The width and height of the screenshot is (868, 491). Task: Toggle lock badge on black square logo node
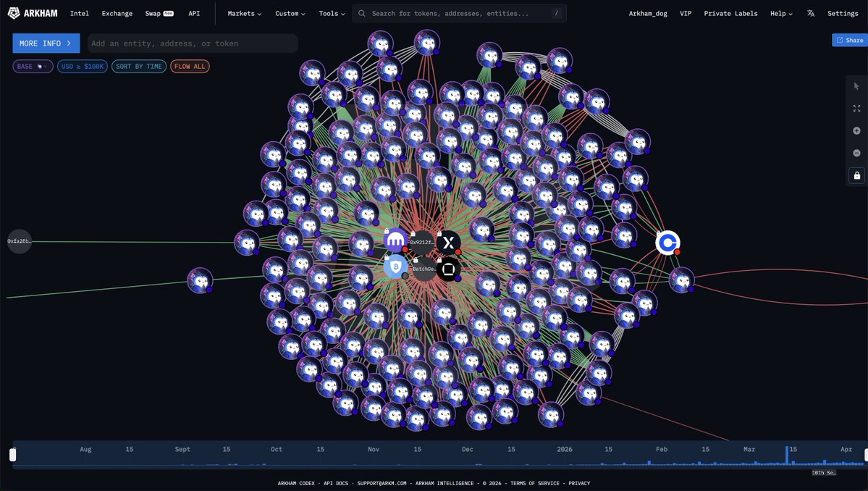[x=439, y=260]
